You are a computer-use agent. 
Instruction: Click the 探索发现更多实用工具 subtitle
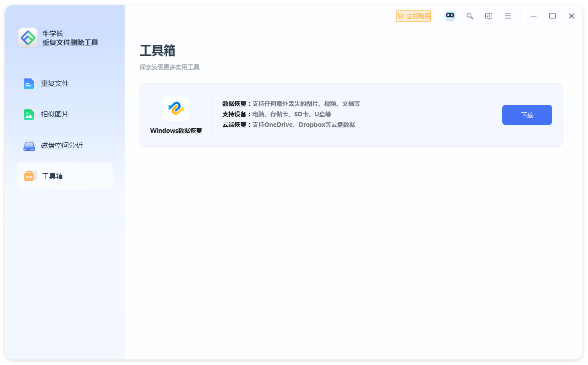pos(170,67)
